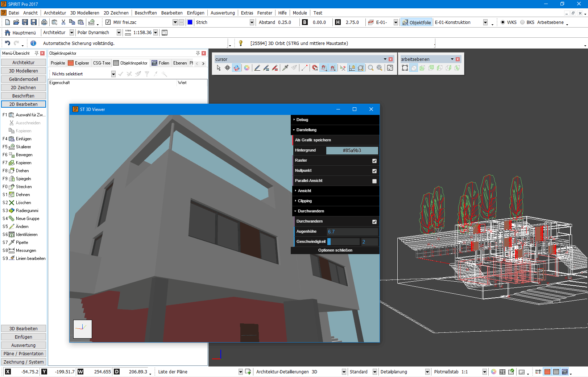The width and height of the screenshot is (588, 377).
Task: Click the red layout icon in status bar
Action: pyautogui.click(x=547, y=372)
